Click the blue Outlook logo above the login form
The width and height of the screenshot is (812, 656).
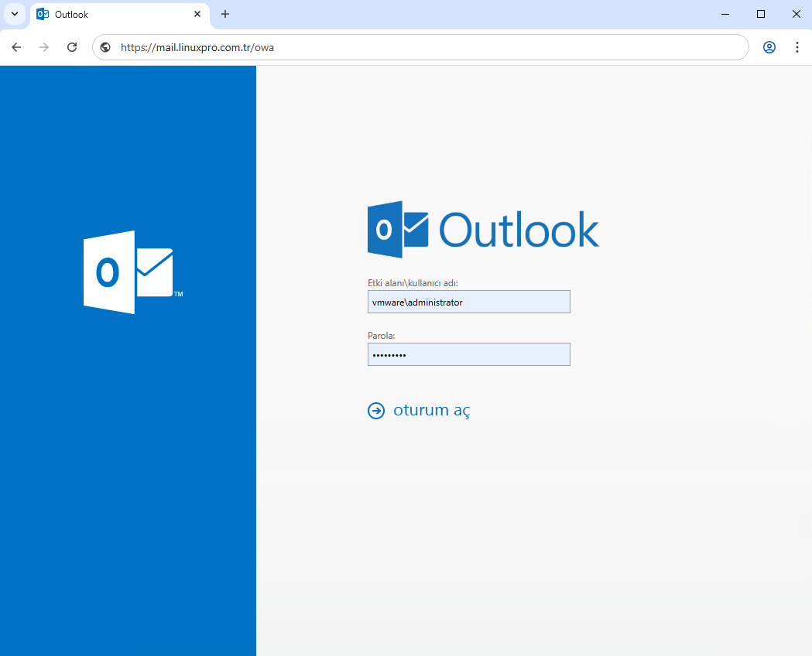pyautogui.click(x=483, y=230)
